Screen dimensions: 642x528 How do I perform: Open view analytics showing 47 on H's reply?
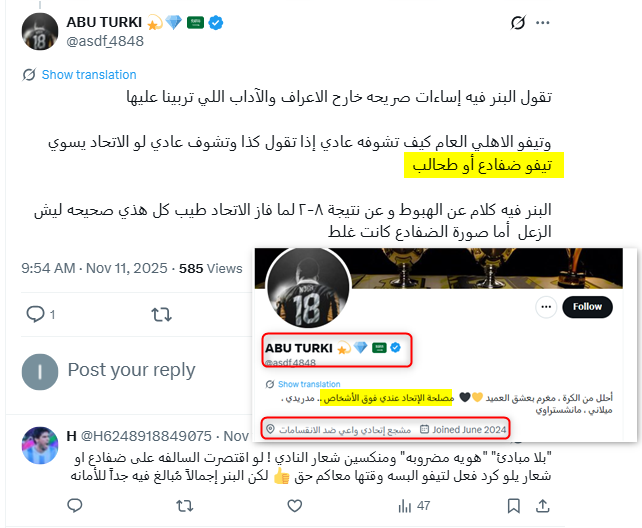[414, 506]
